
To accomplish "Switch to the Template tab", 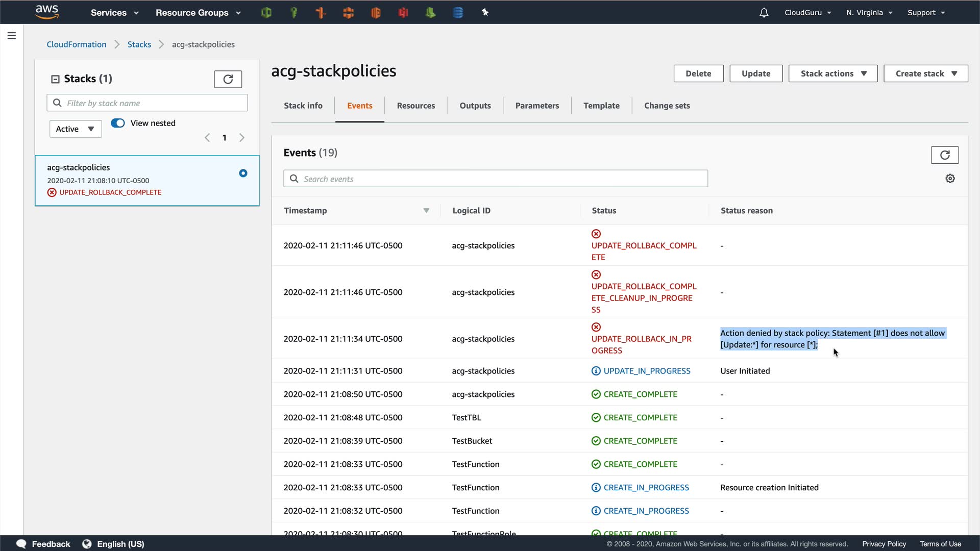I will click(601, 106).
